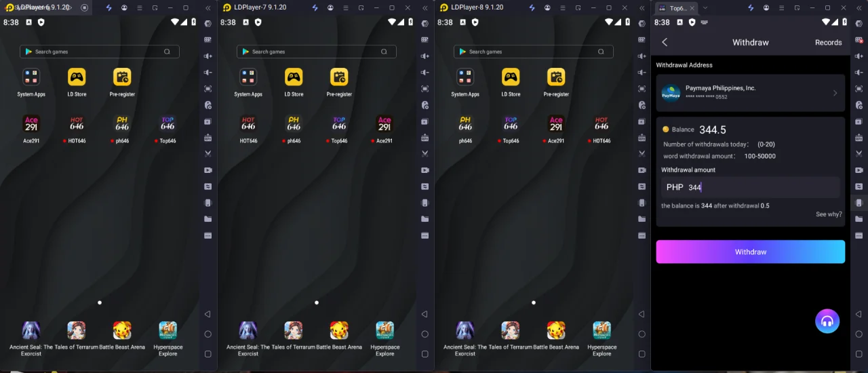Open ph646 app in LDPlayer-6 window

click(x=122, y=124)
